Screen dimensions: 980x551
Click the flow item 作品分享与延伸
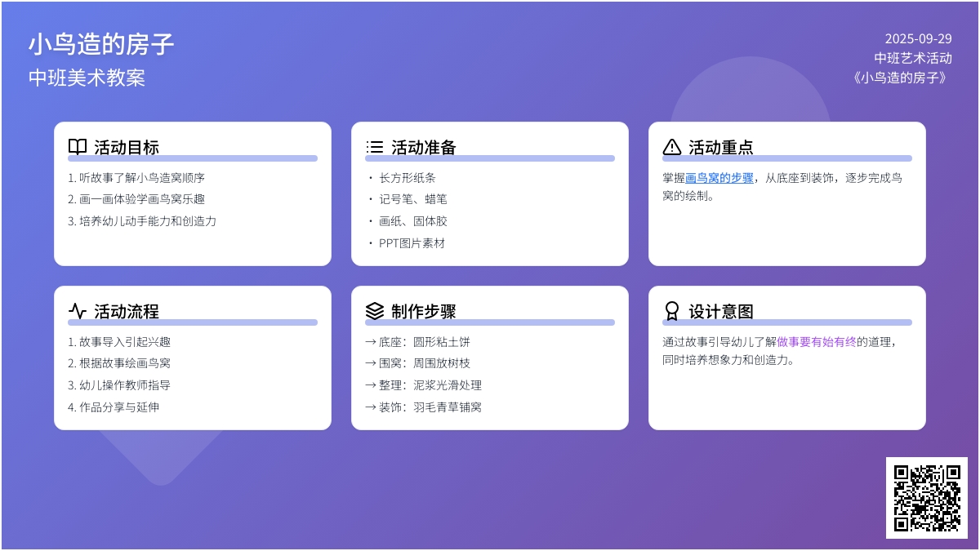(x=118, y=407)
